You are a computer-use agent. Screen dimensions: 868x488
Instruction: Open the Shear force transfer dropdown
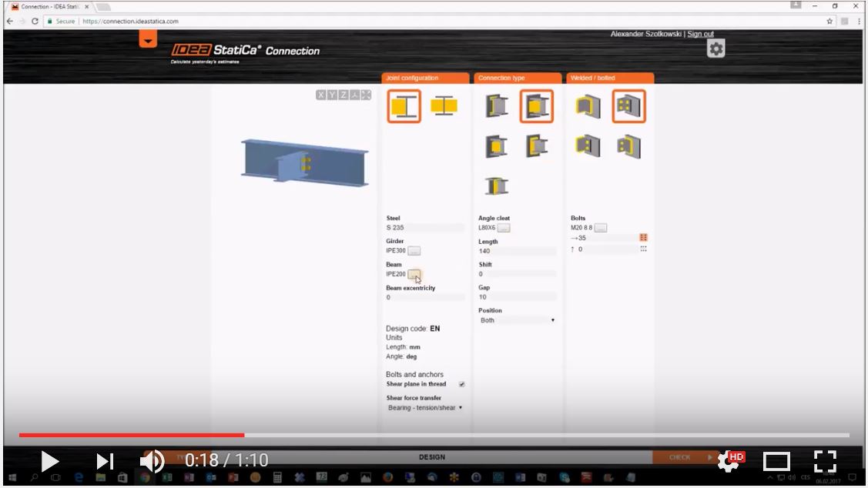pyautogui.click(x=425, y=408)
